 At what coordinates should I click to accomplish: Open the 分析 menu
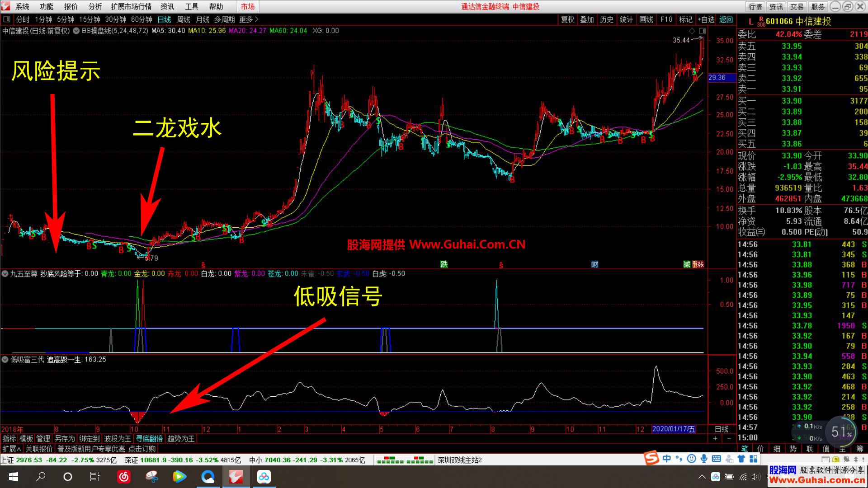(95, 6)
